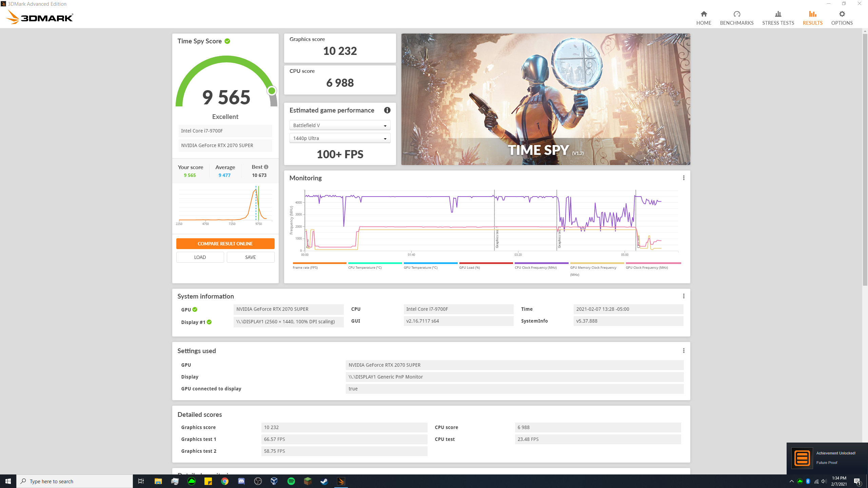This screenshot has height=488, width=868.
Task: Select the Intel Core i7-9700F field under score
Action: tap(225, 131)
